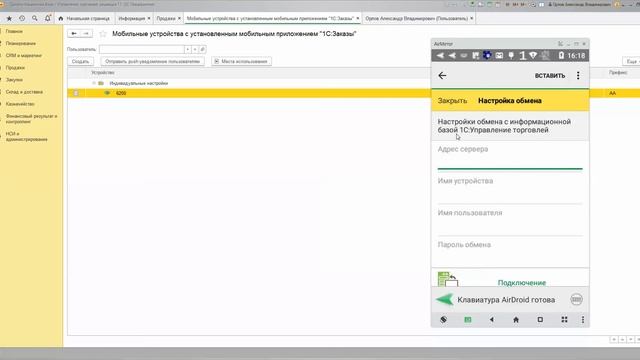
Task: Tap the mail notification icon in phone status bar
Action: coord(499,56)
